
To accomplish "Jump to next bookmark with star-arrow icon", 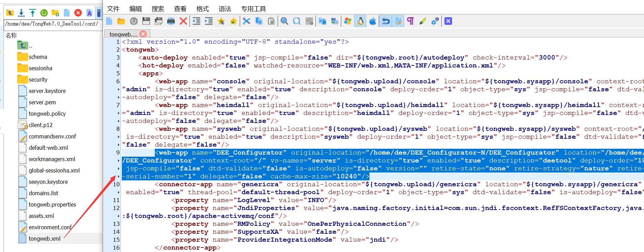I will [x=234, y=21].
